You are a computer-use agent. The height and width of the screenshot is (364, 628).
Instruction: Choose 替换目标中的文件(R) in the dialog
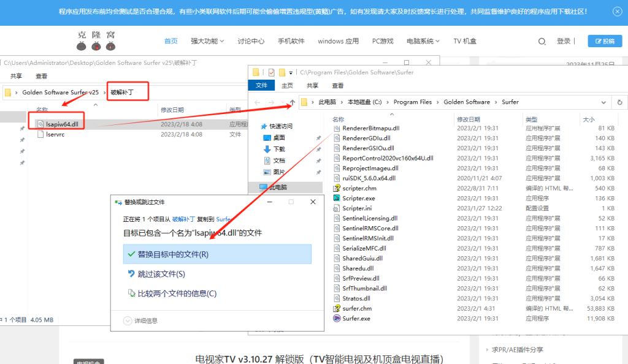click(217, 254)
